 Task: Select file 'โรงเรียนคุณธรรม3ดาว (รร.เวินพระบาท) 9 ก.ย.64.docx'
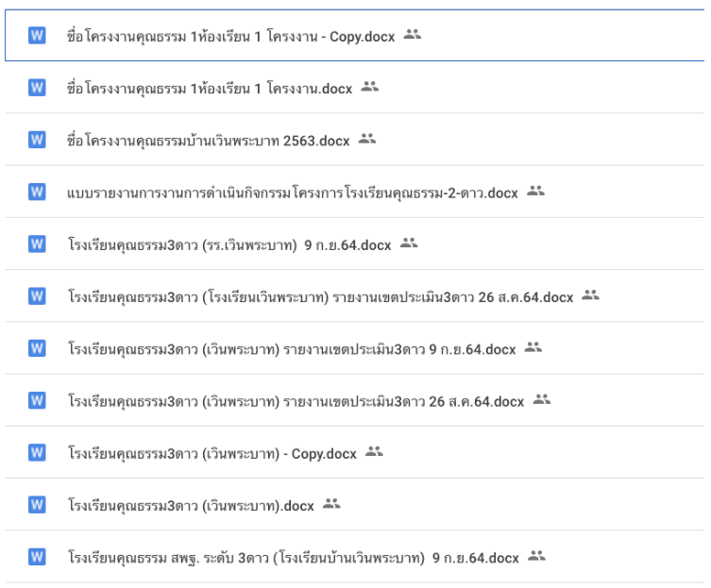tap(355, 244)
